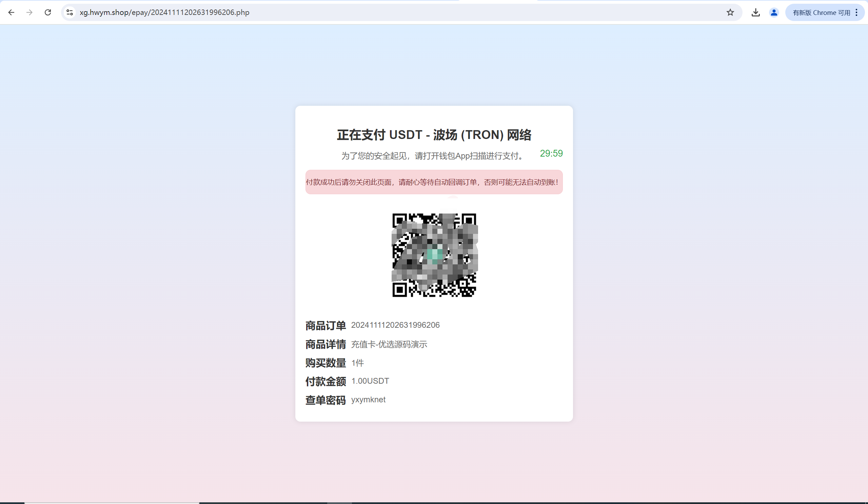Click the purchase quantity 1件
The image size is (868, 504).
[x=357, y=363]
